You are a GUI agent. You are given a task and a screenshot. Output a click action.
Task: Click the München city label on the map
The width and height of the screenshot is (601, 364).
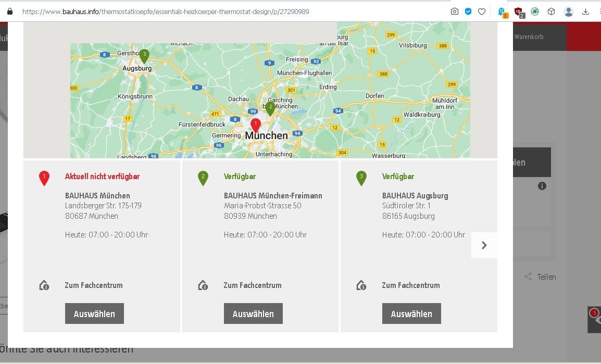(x=266, y=135)
